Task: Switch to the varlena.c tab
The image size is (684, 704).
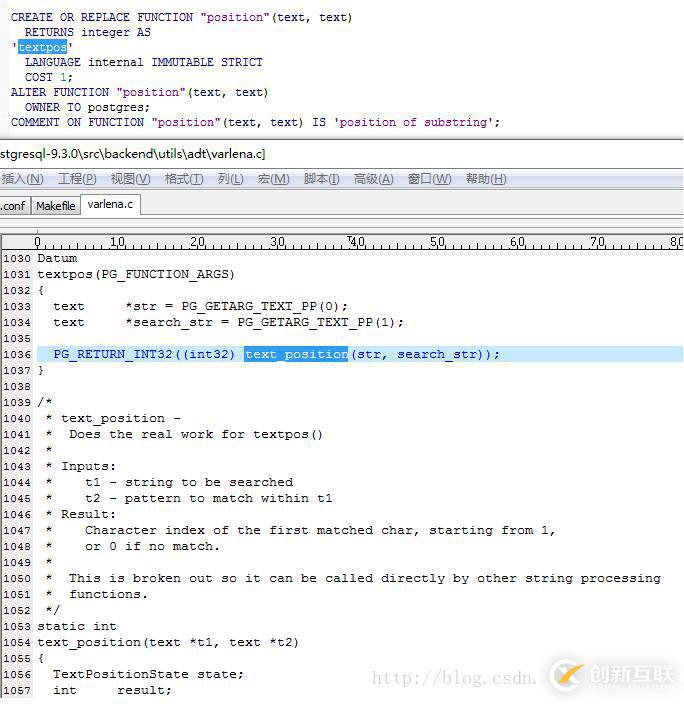Action: (109, 204)
